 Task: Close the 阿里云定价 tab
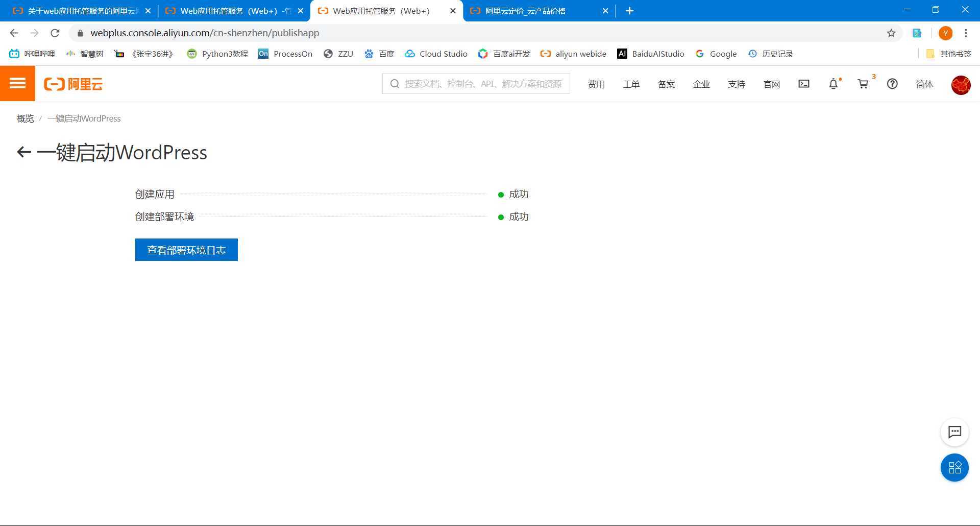605,11
